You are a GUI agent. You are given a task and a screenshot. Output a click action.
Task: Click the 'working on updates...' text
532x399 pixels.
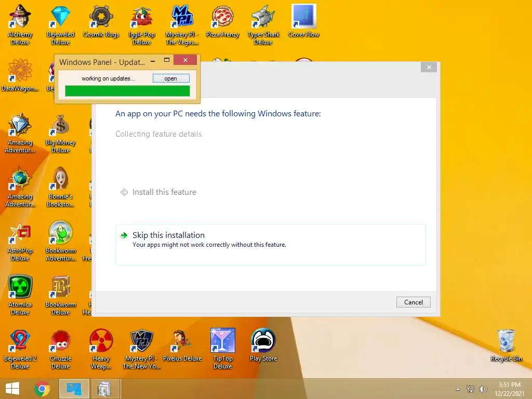click(x=108, y=78)
